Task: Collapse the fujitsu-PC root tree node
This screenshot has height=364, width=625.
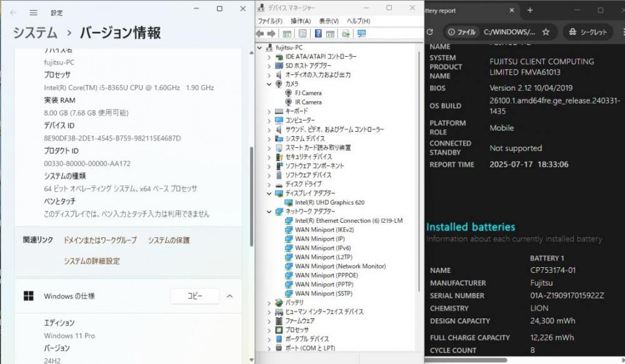Action: pos(260,47)
